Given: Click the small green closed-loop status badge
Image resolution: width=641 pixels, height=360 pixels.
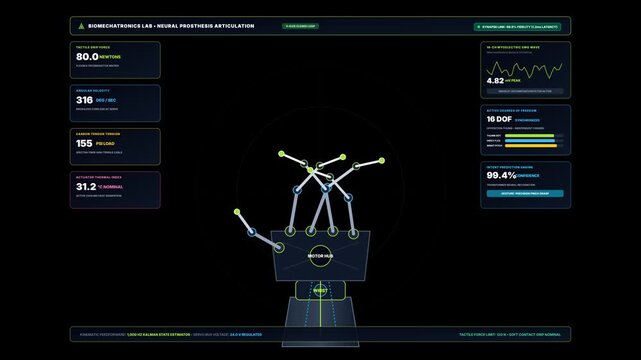Looking at the screenshot, I should 300,26.
